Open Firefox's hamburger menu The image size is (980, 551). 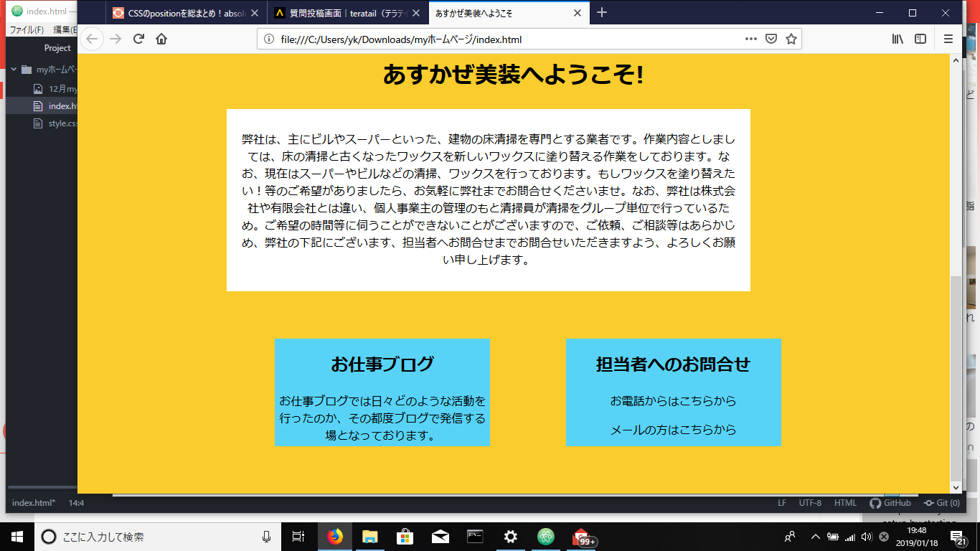click(x=948, y=39)
